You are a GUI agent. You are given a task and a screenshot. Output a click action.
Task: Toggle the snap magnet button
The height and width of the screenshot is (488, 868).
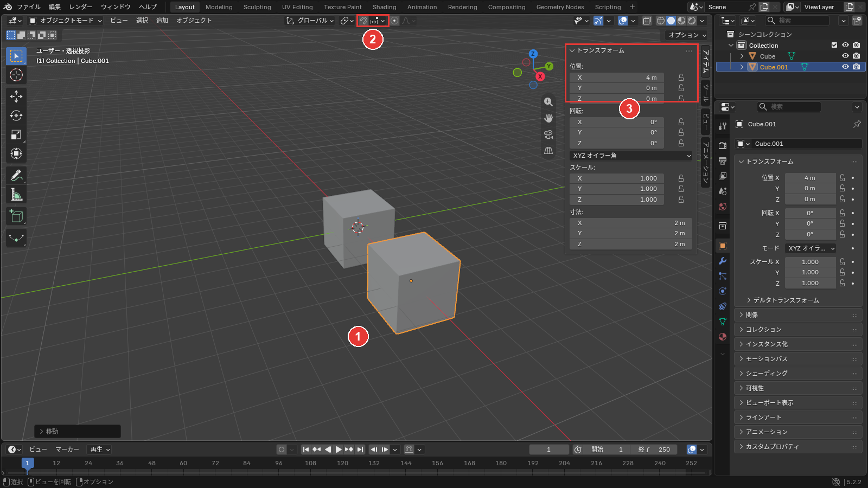point(363,21)
